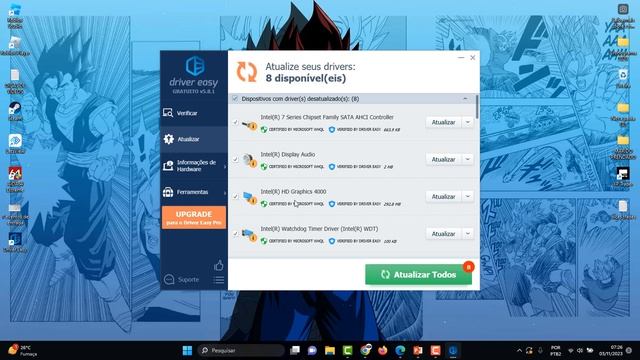Click the Driver Easy logo
Viewport: 640px width, 360px height.
pyautogui.click(x=195, y=66)
